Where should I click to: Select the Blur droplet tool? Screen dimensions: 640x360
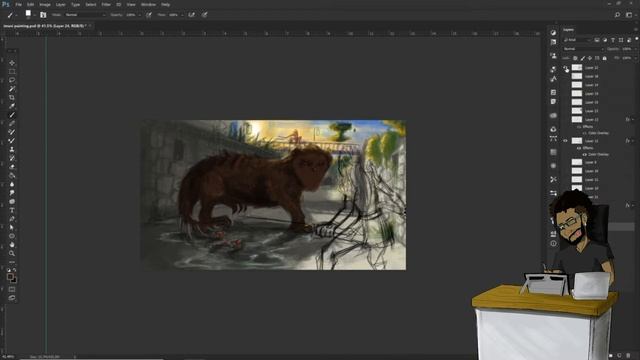(x=12, y=184)
